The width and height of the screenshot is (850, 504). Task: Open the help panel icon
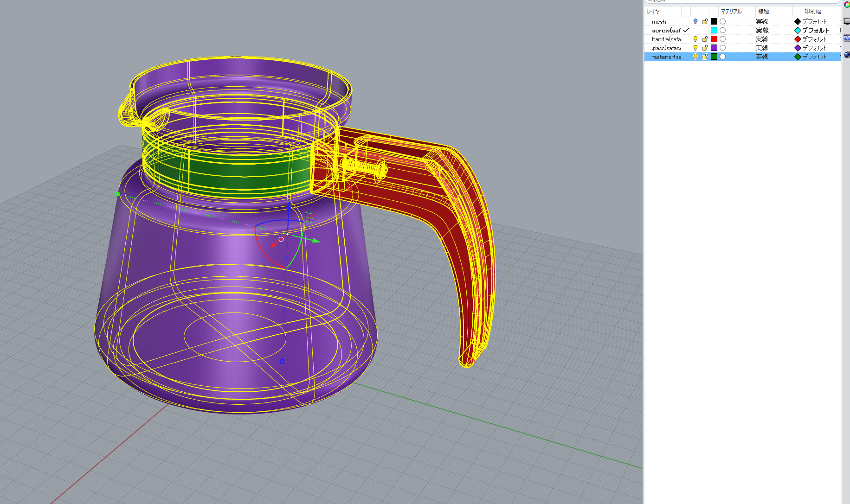[847, 38]
